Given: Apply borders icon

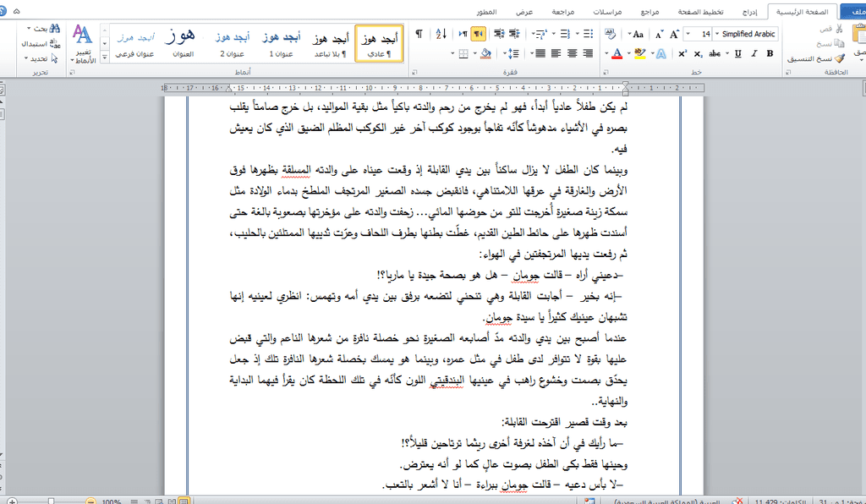Looking at the screenshot, I should pos(464,53).
